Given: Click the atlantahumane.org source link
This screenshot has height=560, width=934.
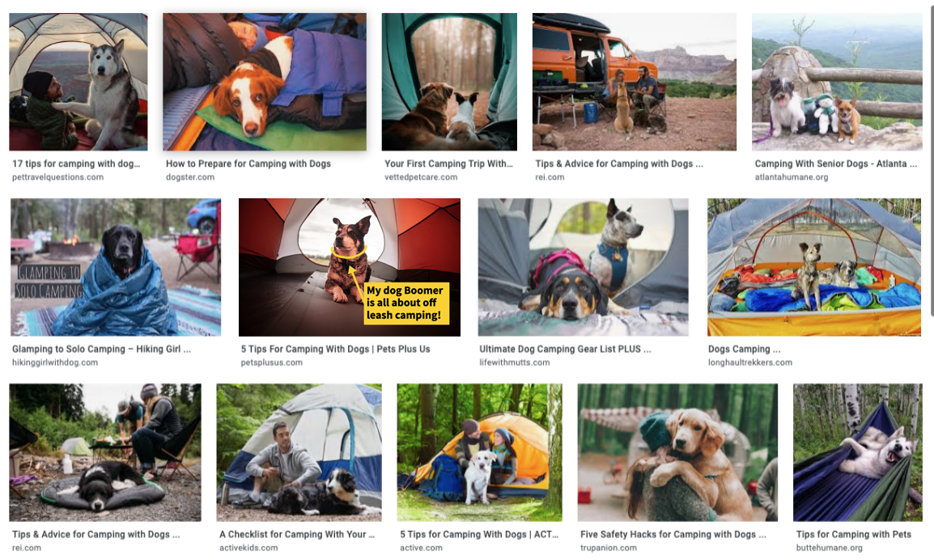Looking at the screenshot, I should point(791,177).
